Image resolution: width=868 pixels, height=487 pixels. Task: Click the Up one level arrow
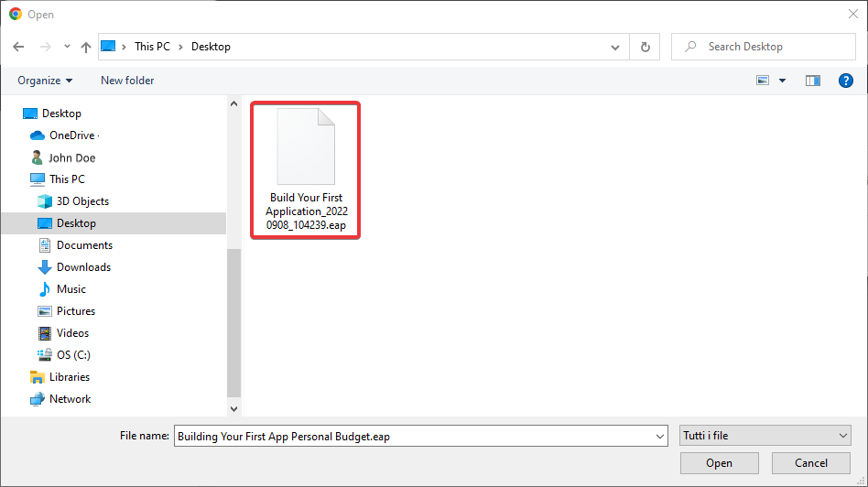(86, 47)
